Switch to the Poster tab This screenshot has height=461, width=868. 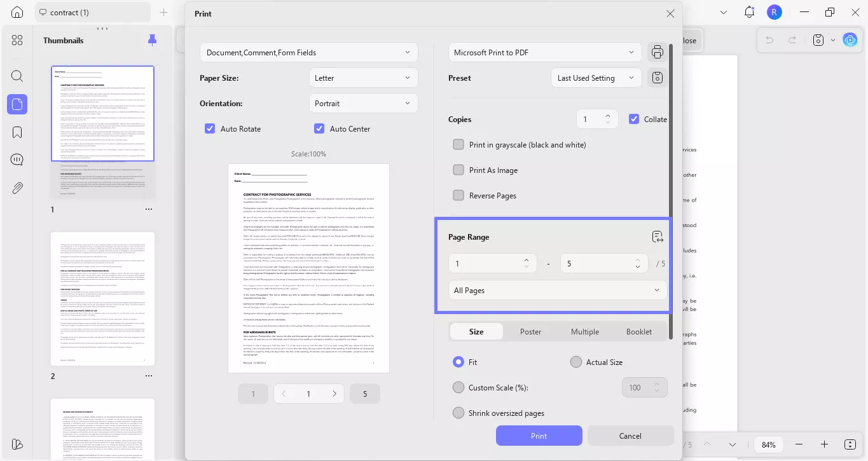click(x=530, y=331)
